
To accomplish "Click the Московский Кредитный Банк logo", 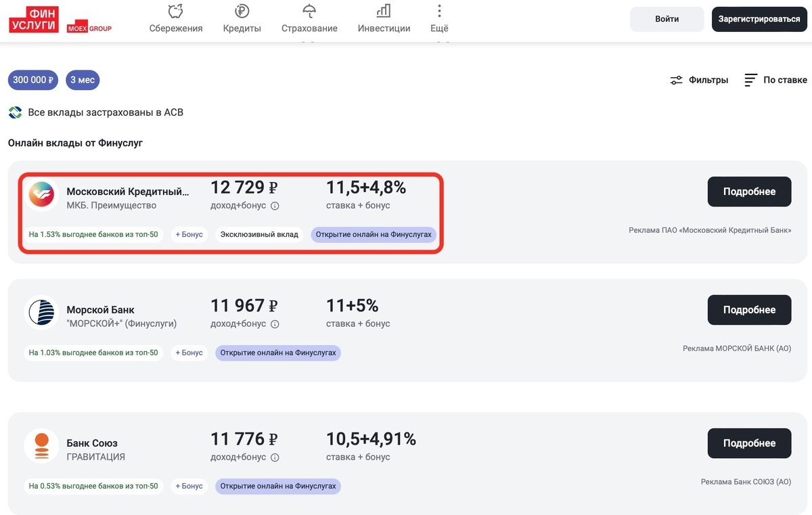I will click(x=42, y=195).
